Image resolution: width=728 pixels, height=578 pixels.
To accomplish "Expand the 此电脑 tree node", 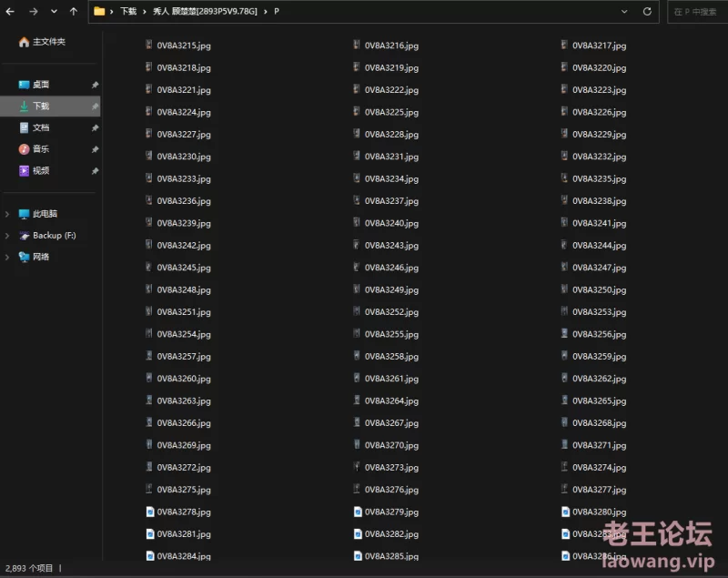I will tap(7, 214).
